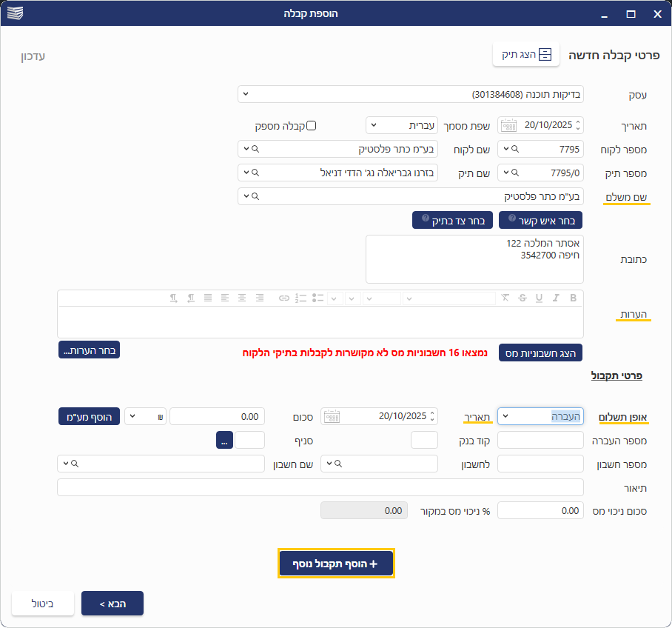672x628 pixels.
Task: Click the description (תיאור) text field
Action: pos(320,487)
